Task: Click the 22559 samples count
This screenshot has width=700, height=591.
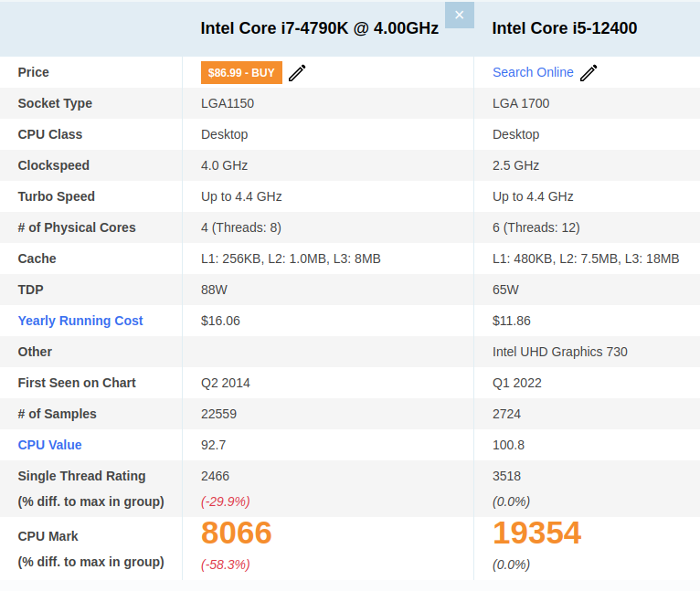Action: (218, 414)
